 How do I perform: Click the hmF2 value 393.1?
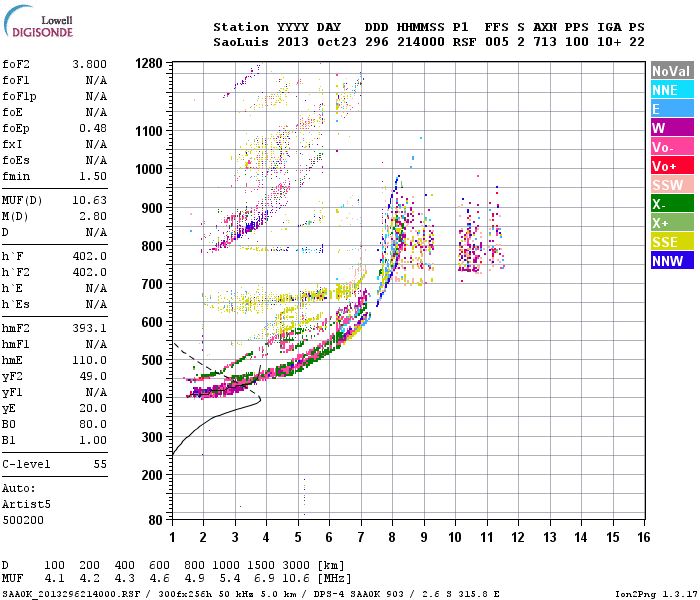tap(89, 329)
